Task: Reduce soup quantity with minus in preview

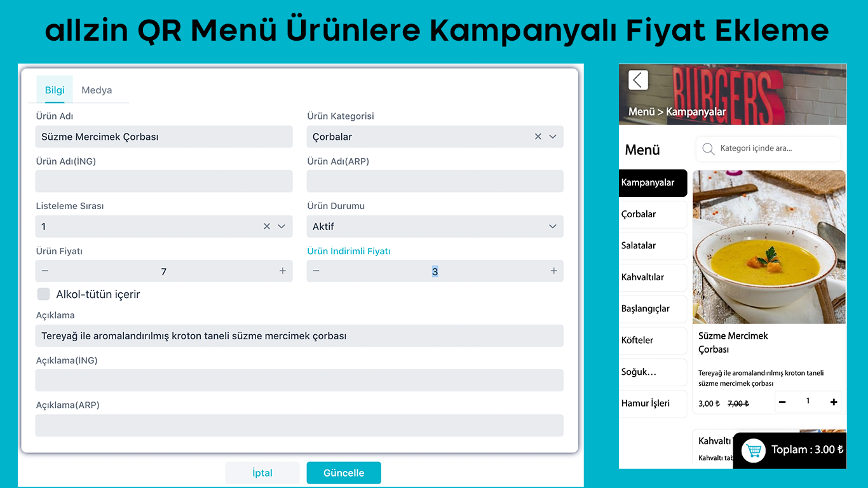Action: point(782,402)
